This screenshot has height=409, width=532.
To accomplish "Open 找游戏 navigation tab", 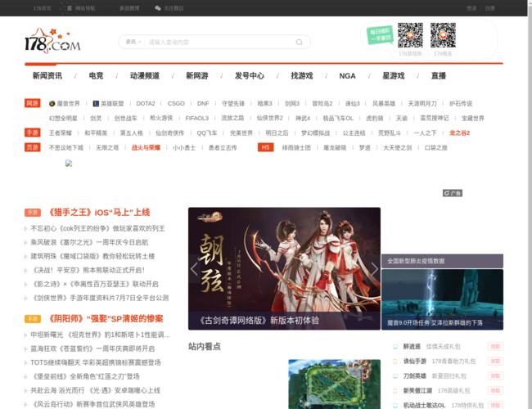I will pos(302,75).
